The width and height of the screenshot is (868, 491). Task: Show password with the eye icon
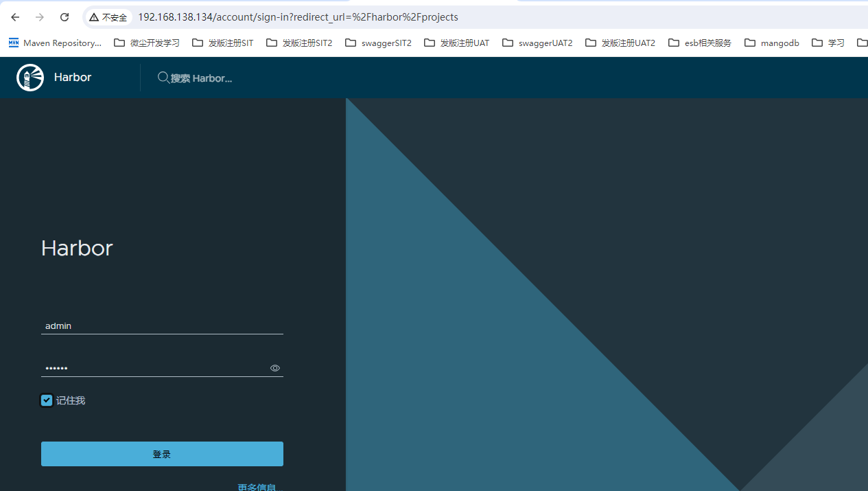point(275,368)
